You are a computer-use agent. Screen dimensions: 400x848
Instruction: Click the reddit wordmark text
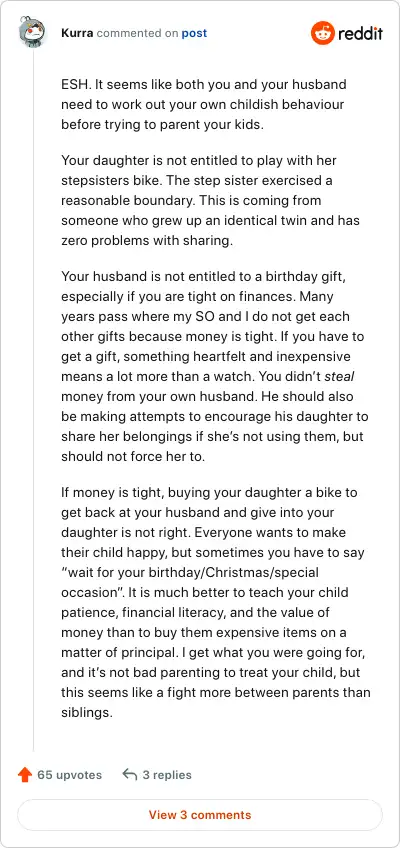pyautogui.click(x=360, y=34)
